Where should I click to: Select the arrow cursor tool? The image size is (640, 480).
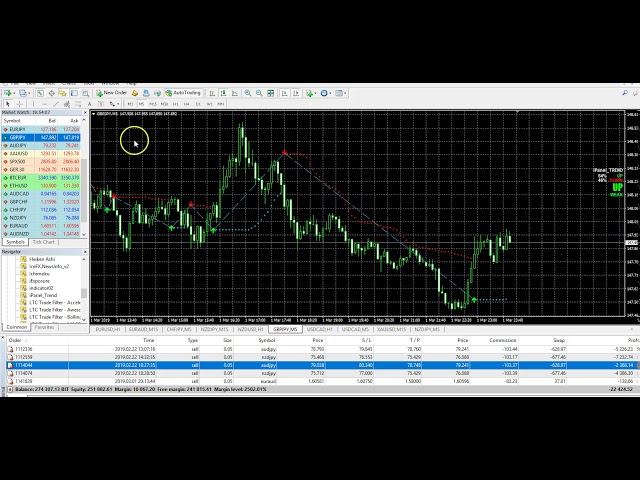point(7,103)
